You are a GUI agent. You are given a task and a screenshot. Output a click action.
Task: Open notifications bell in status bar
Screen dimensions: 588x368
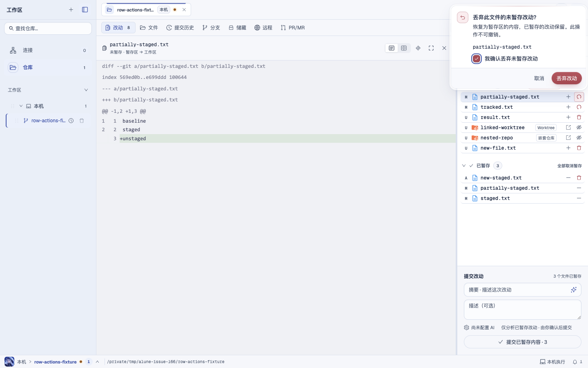click(x=575, y=362)
